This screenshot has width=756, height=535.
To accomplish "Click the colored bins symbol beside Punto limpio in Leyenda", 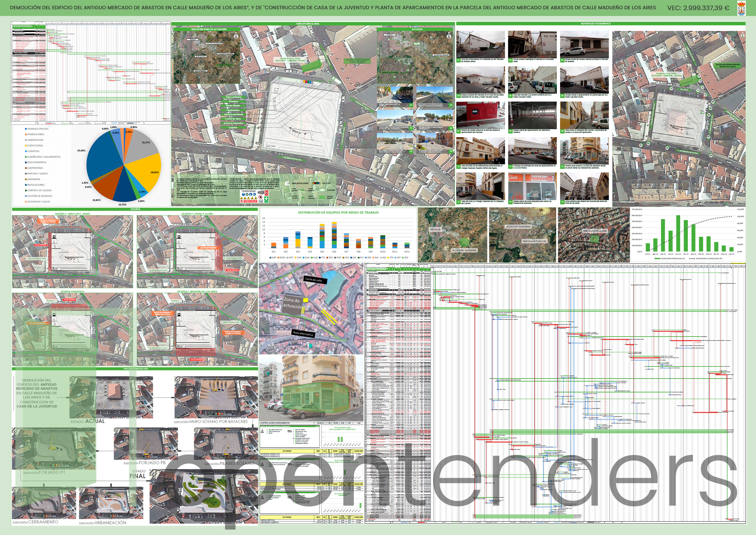I will [x=316, y=183].
